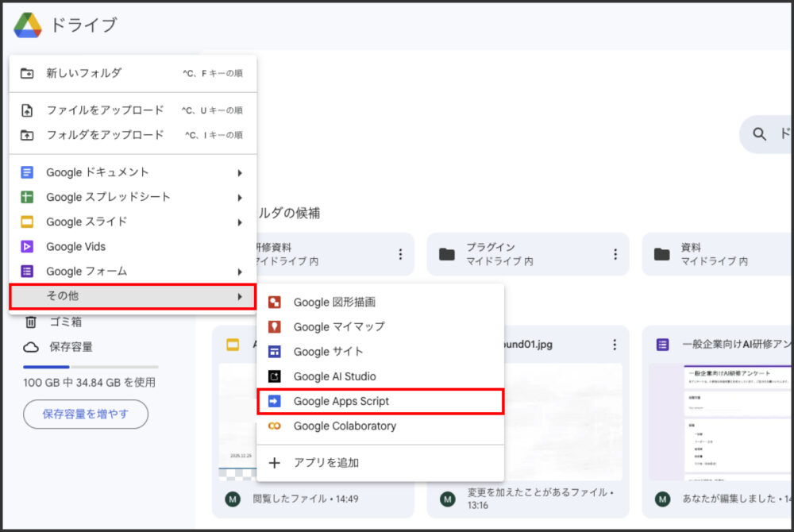Expand the その他 submenu chevron
The height and width of the screenshot is (532, 794).
[x=239, y=295]
